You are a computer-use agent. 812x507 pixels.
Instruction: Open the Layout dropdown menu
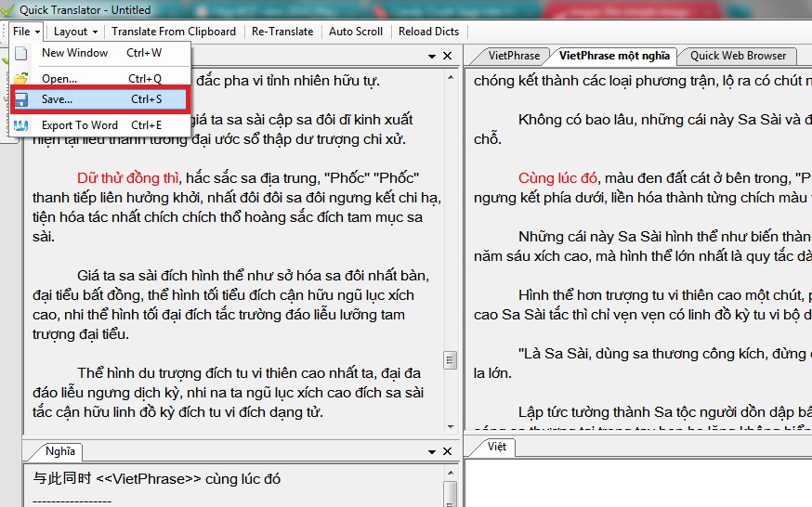pyautogui.click(x=76, y=31)
